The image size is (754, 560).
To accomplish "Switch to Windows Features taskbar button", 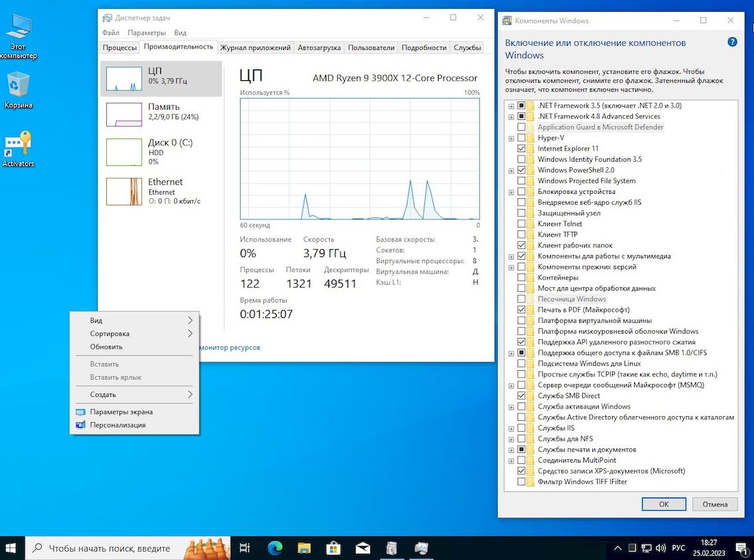I will [x=392, y=548].
